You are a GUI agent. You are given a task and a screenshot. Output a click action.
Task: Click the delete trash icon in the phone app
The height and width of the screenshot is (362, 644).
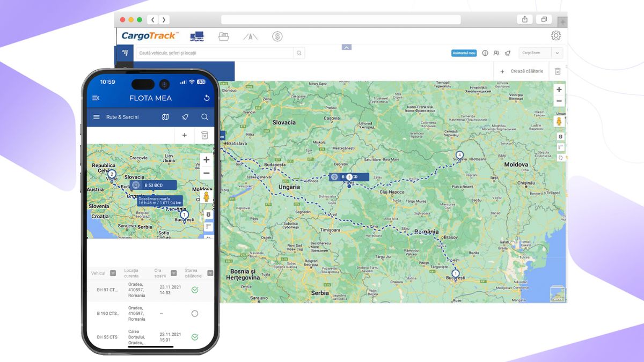click(x=204, y=135)
